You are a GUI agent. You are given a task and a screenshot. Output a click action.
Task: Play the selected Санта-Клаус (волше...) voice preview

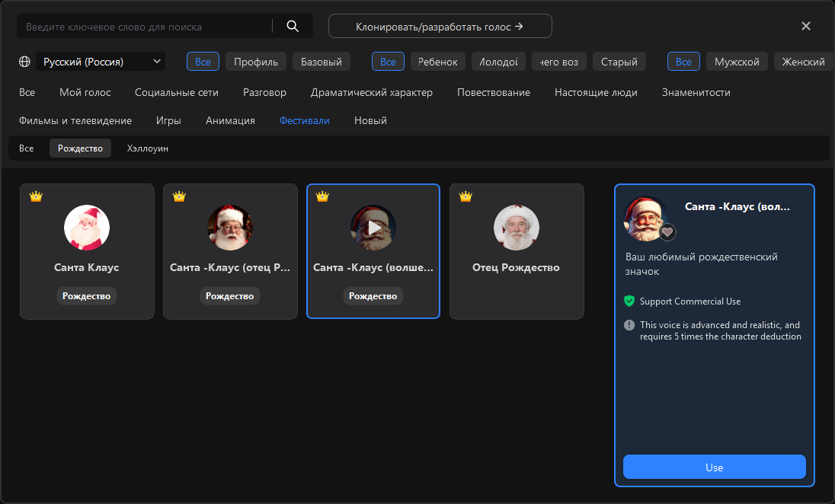coord(373,228)
